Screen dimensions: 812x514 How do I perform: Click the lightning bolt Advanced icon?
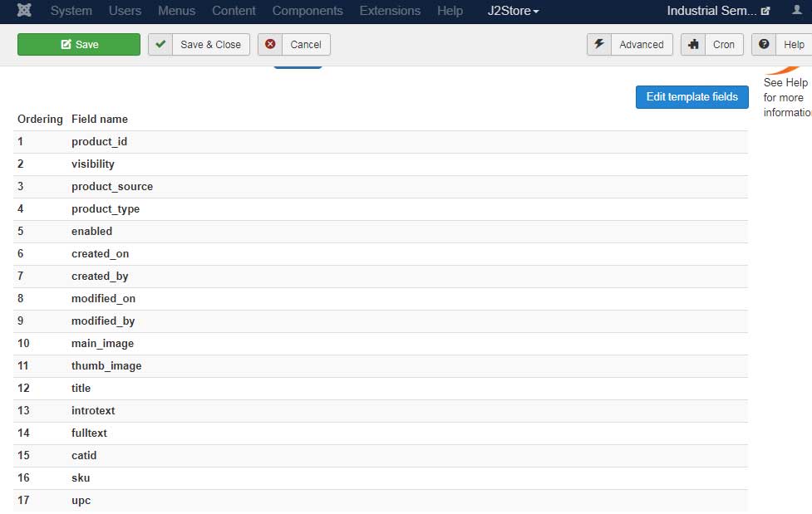click(x=599, y=45)
